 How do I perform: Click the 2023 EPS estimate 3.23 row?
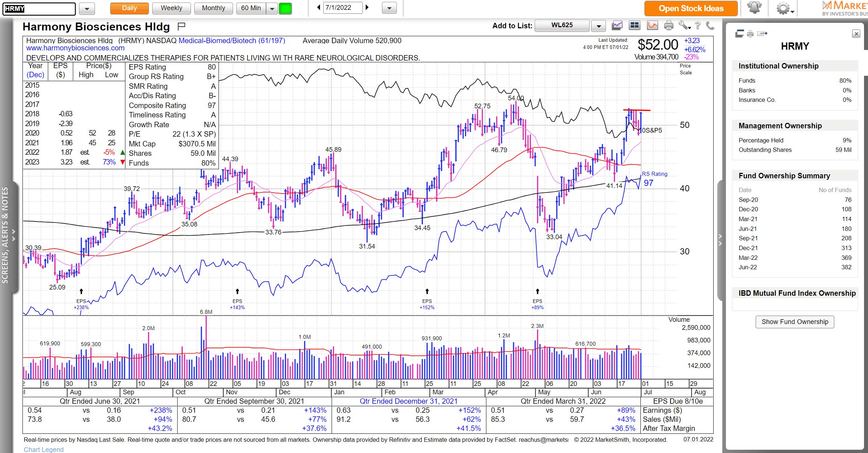pyautogui.click(x=75, y=162)
